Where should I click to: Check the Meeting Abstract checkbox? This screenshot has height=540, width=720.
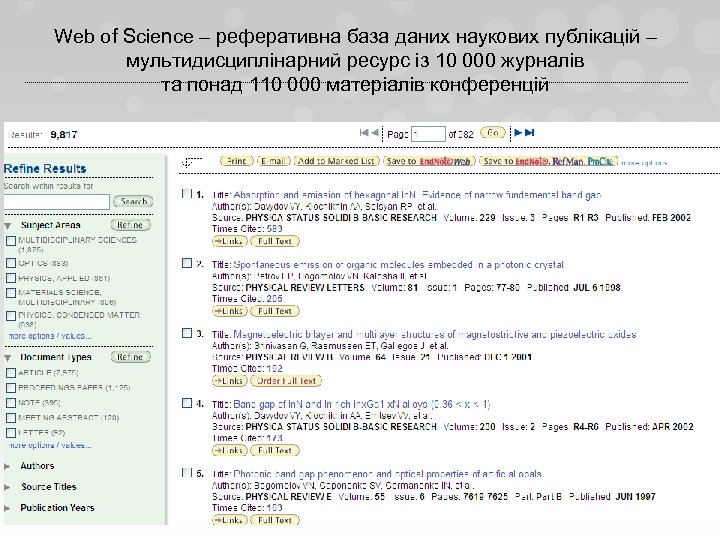coord(11,418)
